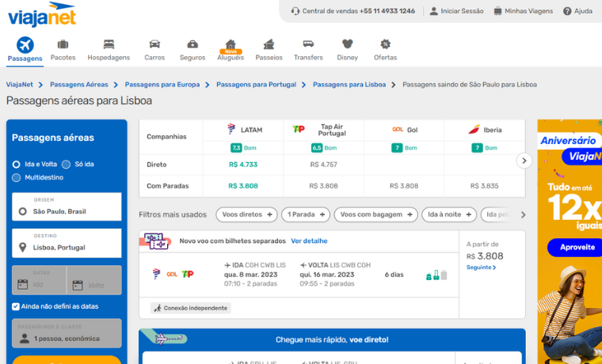Click the Volta date field
This screenshot has height=364, width=602.
click(94, 280)
